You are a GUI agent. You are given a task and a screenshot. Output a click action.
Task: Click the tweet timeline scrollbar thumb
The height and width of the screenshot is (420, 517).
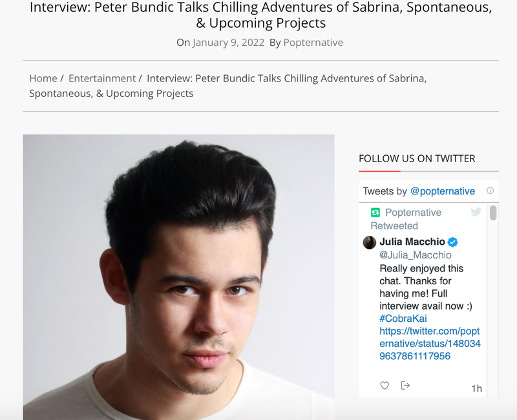pos(493,213)
